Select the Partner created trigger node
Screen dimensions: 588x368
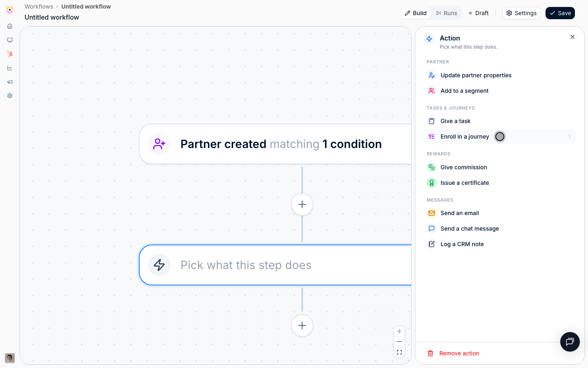point(275,144)
